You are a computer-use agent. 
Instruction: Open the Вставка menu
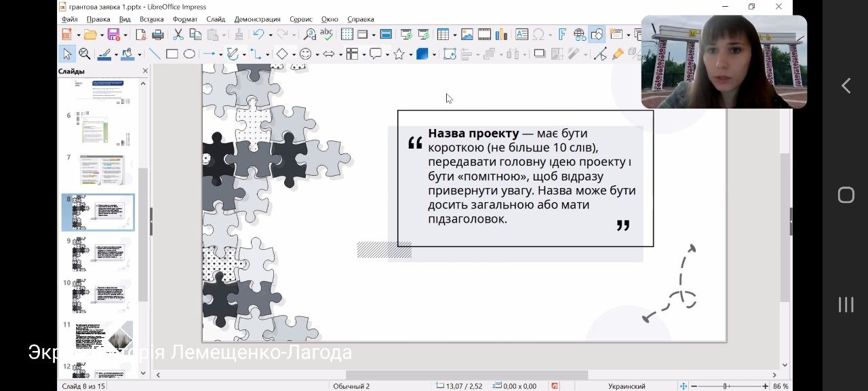[151, 20]
